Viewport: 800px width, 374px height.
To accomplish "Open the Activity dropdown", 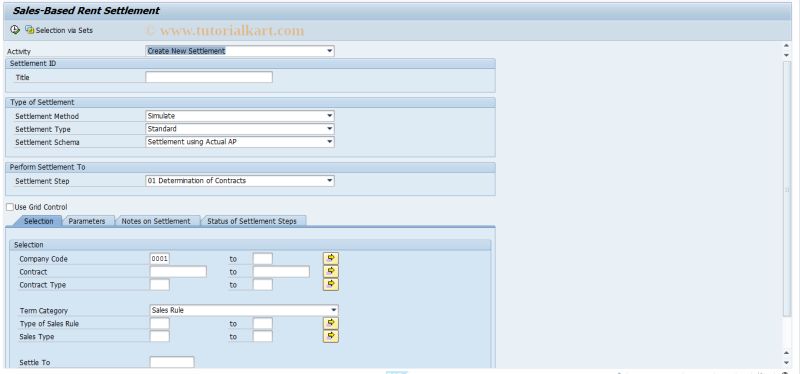I will point(330,51).
